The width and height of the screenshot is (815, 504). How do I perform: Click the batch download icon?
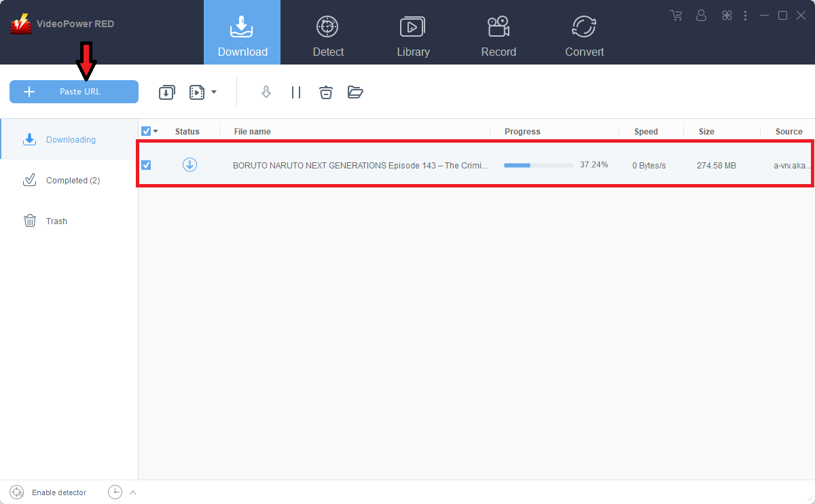pos(166,92)
